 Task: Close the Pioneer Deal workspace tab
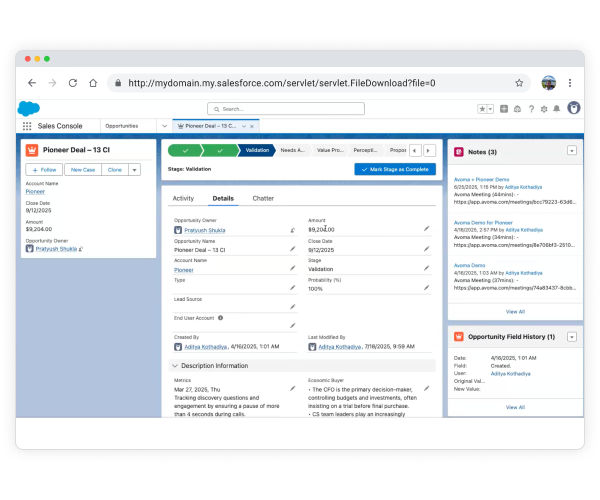click(252, 126)
